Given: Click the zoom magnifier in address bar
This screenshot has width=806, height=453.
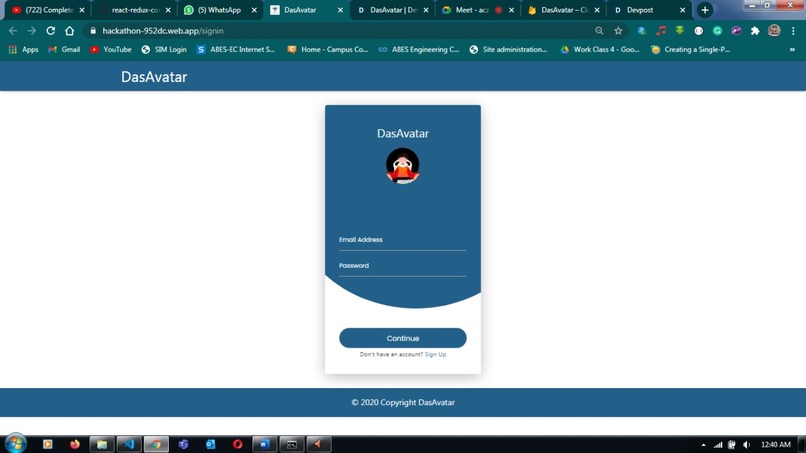Looking at the screenshot, I should [599, 31].
